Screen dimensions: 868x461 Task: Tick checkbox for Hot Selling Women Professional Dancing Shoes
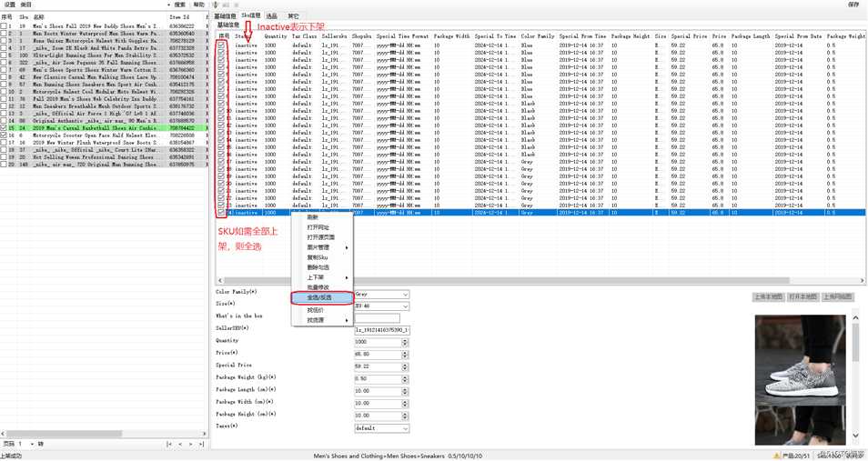[4, 156]
